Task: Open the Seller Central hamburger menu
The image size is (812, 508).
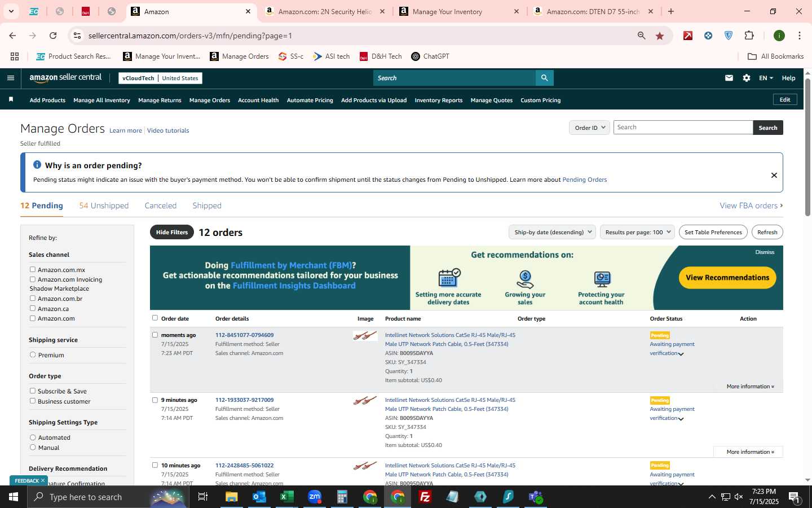Action: pos(11,78)
